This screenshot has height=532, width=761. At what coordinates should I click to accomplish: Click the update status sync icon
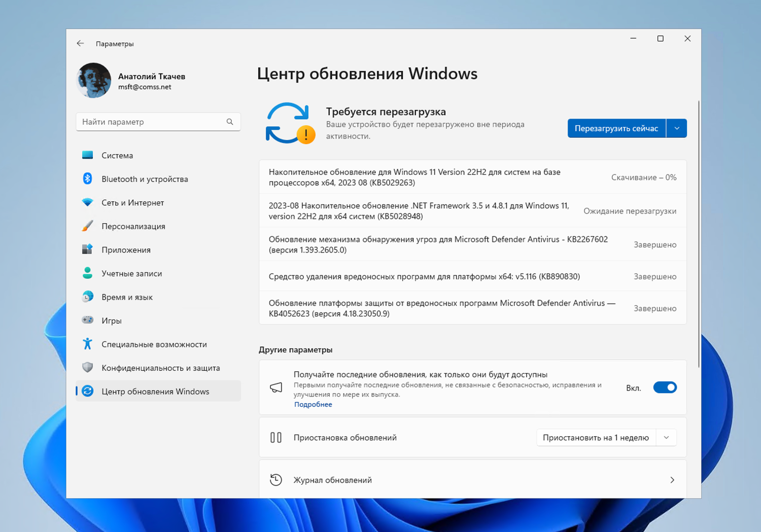coord(291,123)
